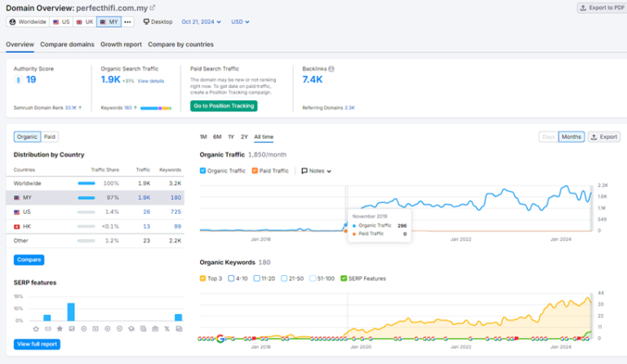Click the map pin Local pack SERP icon
The height and width of the screenshot is (364, 627).
coord(119,329)
